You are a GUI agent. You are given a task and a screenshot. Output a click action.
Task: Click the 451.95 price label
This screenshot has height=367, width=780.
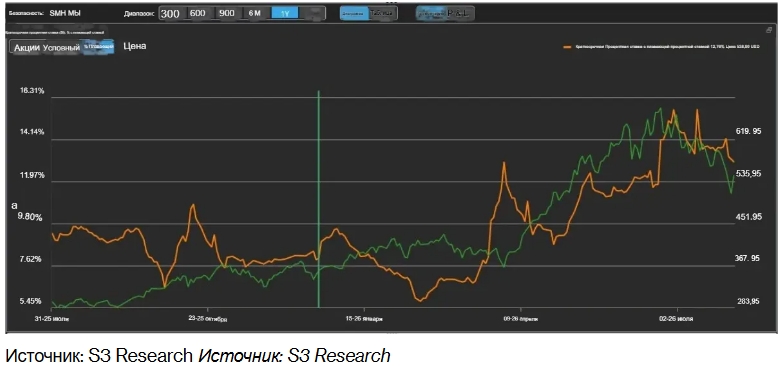(x=749, y=216)
